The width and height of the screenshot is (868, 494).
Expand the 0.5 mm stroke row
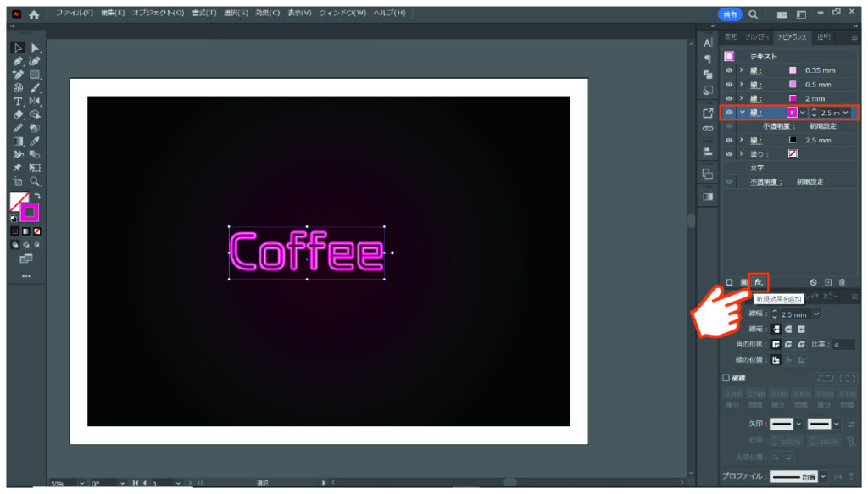coord(742,85)
